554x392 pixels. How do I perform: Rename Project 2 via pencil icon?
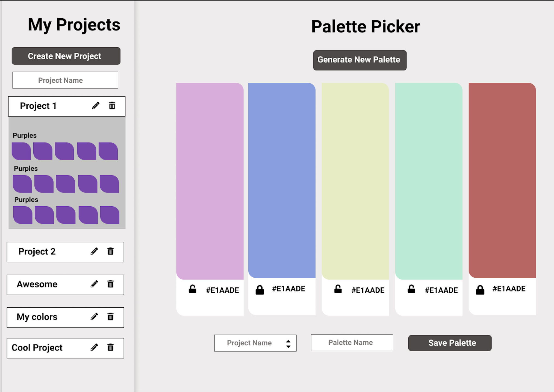94,252
